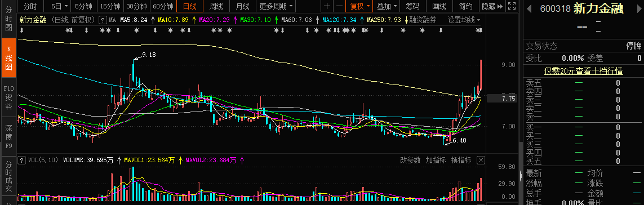Image resolution: width=644 pixels, height=205 pixels.
Task: Open the 5日 period dropdown arrow
Action: (x=65, y=6)
